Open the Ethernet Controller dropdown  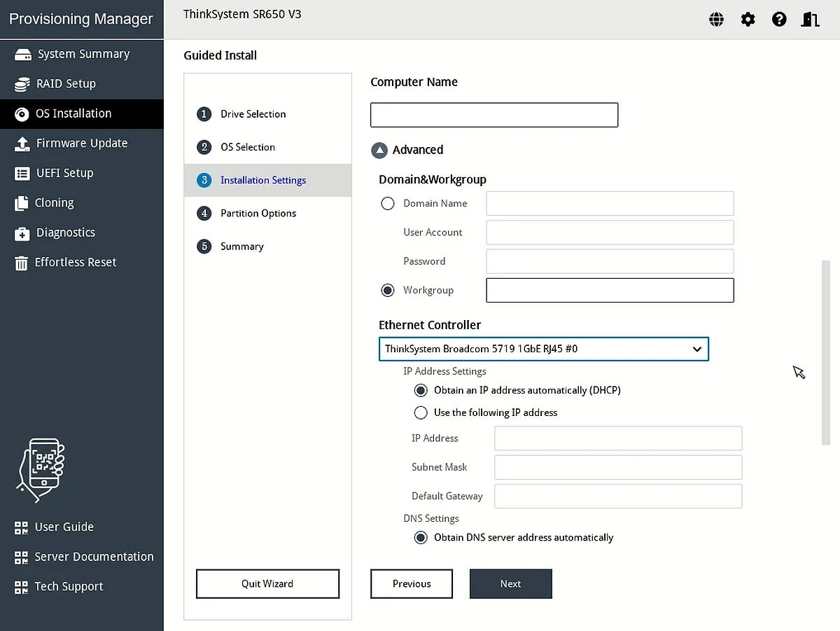point(544,349)
